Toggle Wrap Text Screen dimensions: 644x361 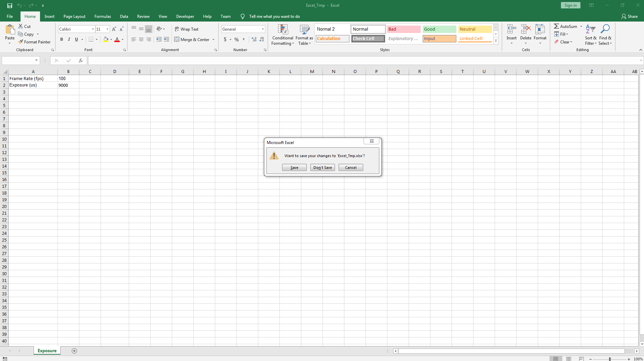187,29
